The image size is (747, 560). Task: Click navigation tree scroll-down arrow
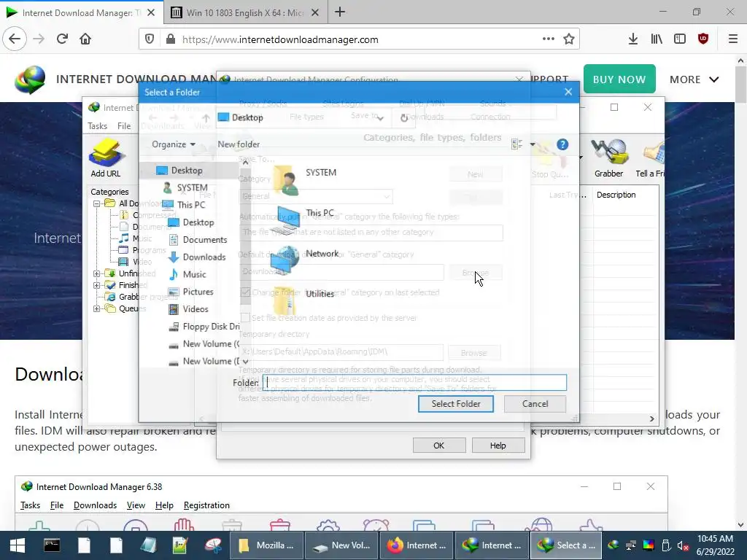click(245, 362)
